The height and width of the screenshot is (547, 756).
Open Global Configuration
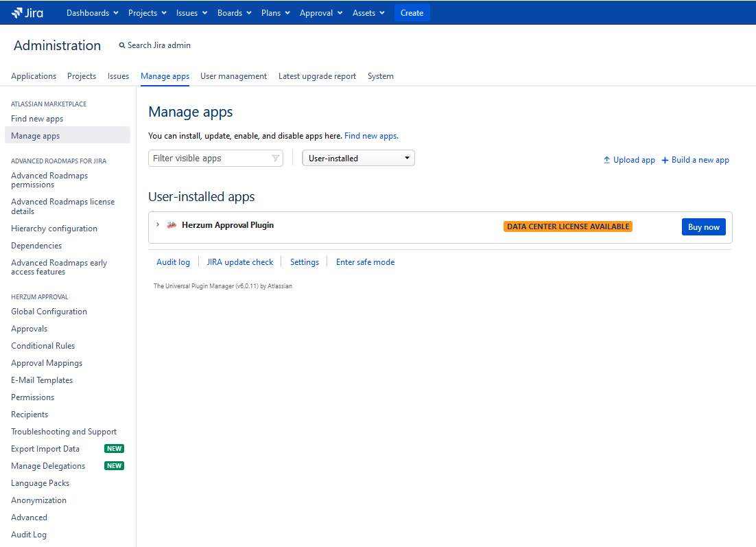point(49,312)
